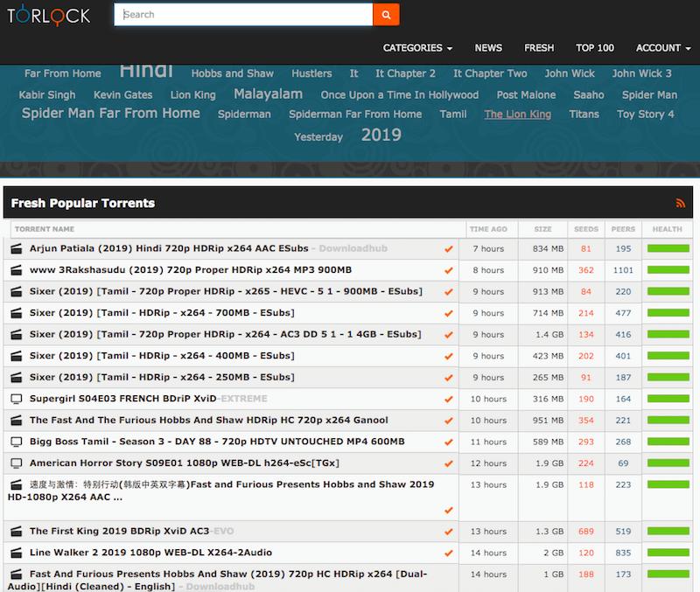Click the orange search magnifier button
700x592 pixels.
386,15
